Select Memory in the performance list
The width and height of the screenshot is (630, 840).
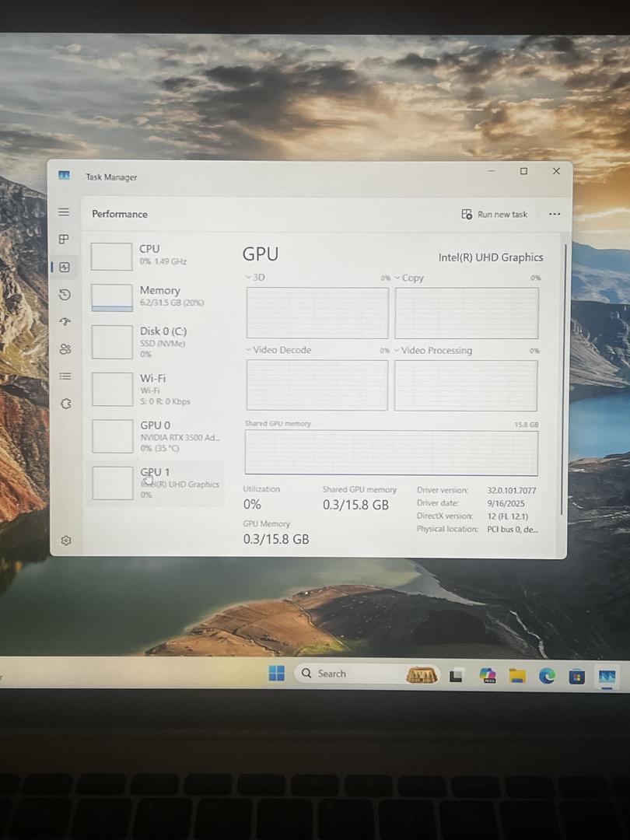pyautogui.click(x=156, y=297)
